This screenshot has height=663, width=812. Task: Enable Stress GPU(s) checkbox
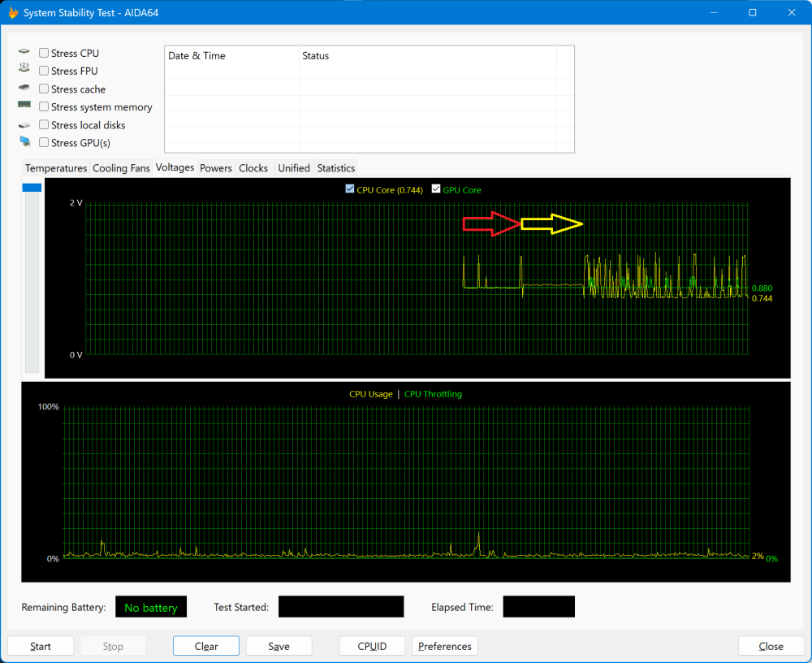tap(44, 142)
